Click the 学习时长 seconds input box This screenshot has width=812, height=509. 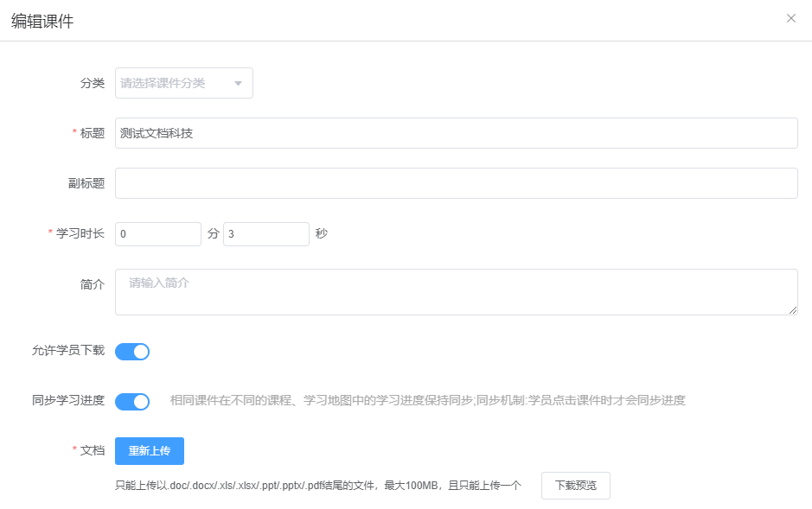click(265, 234)
